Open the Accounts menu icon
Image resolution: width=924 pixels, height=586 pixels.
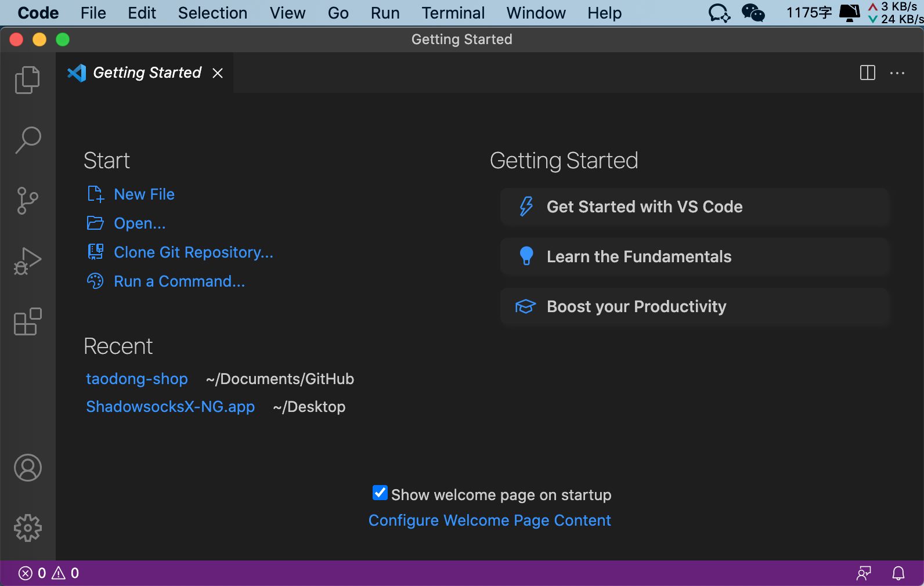click(x=27, y=468)
